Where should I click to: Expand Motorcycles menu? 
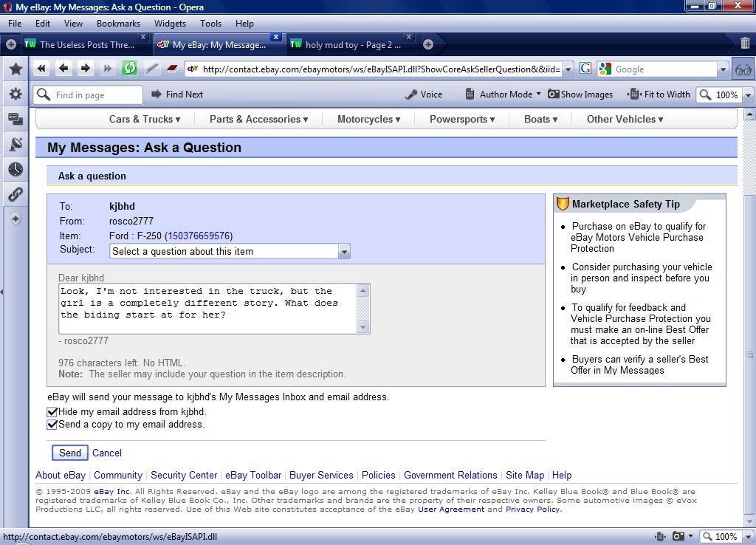(369, 119)
